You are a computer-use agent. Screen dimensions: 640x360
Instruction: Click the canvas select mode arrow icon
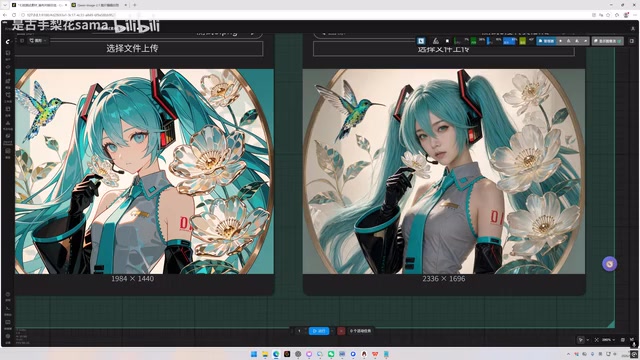pyautogui.click(x=581, y=340)
